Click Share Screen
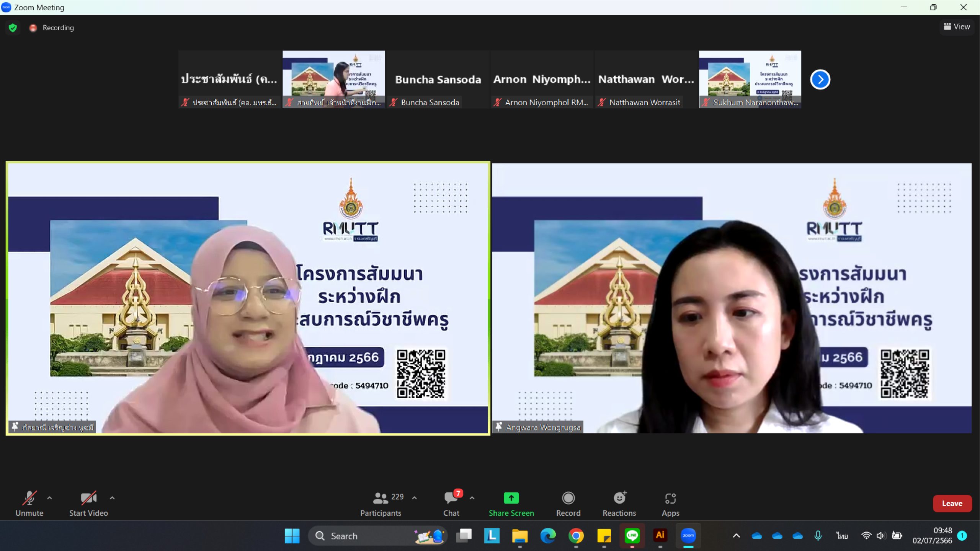Image resolution: width=980 pixels, height=551 pixels. (511, 503)
